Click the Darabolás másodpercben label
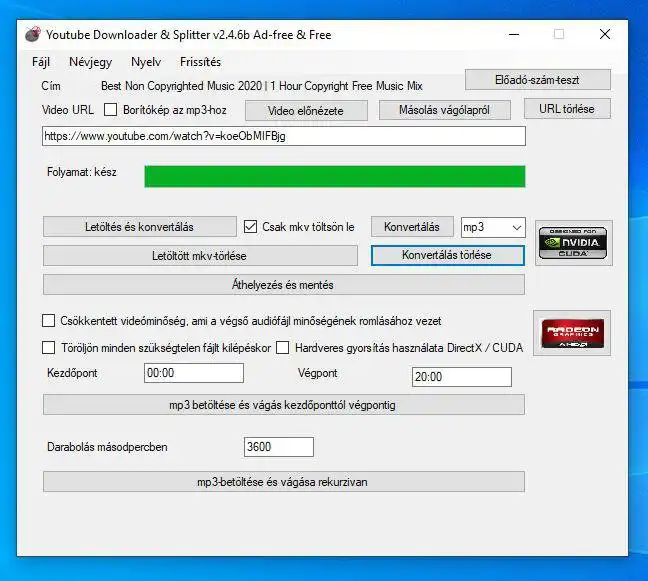 (107, 447)
